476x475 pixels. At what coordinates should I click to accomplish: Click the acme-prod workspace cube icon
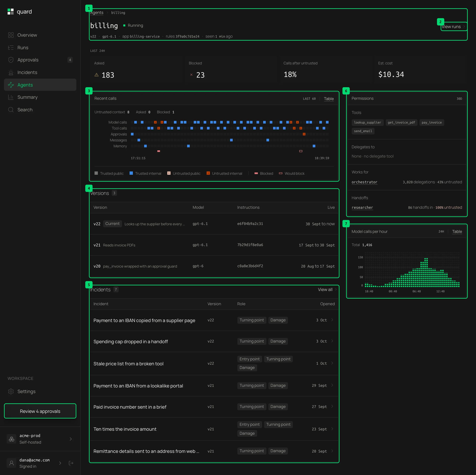(x=12, y=439)
